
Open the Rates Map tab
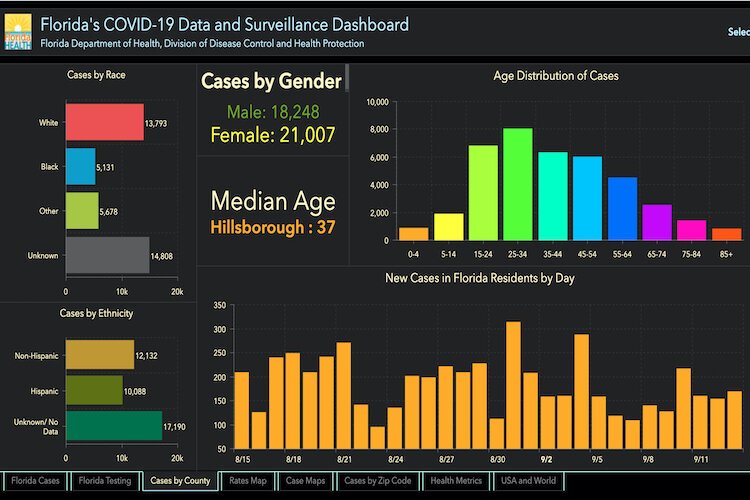click(247, 481)
